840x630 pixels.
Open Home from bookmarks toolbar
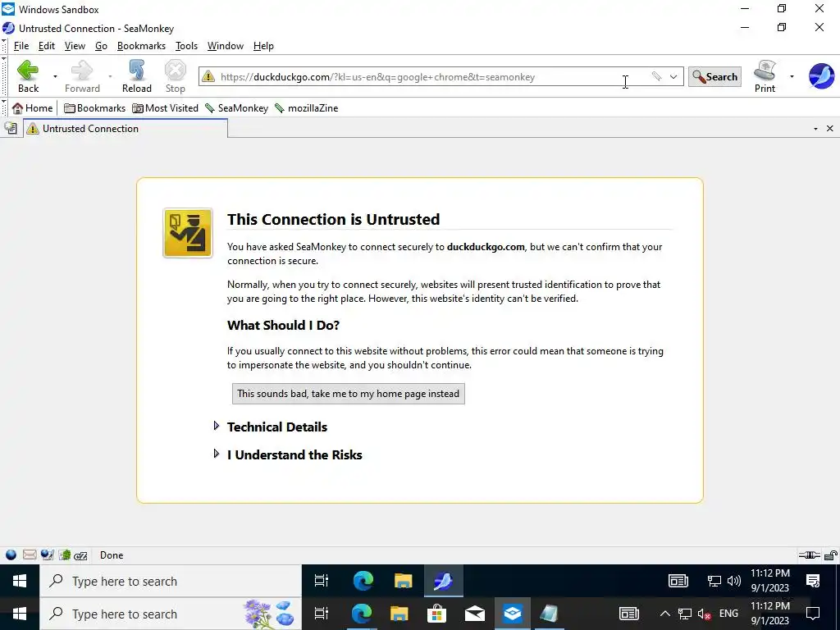pyautogui.click(x=33, y=108)
